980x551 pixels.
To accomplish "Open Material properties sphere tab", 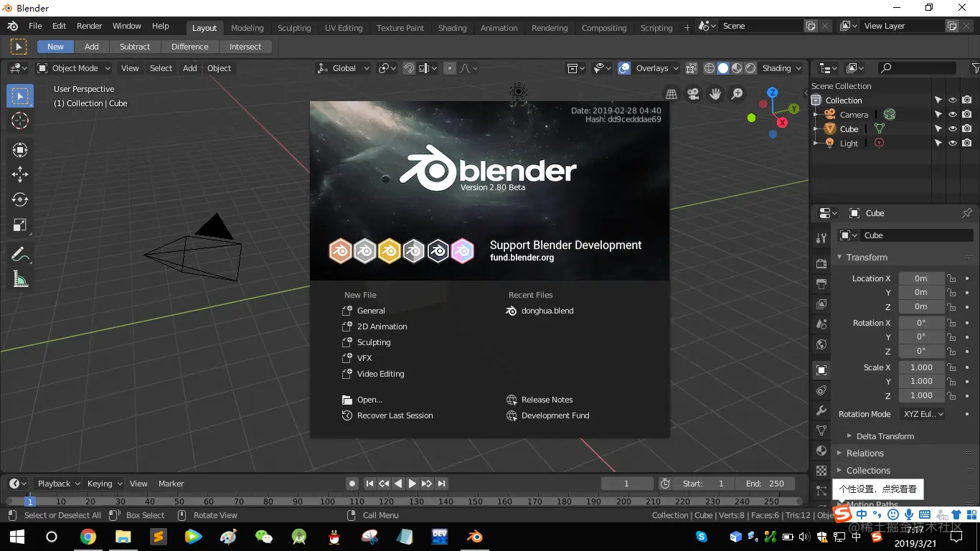I will click(x=821, y=451).
